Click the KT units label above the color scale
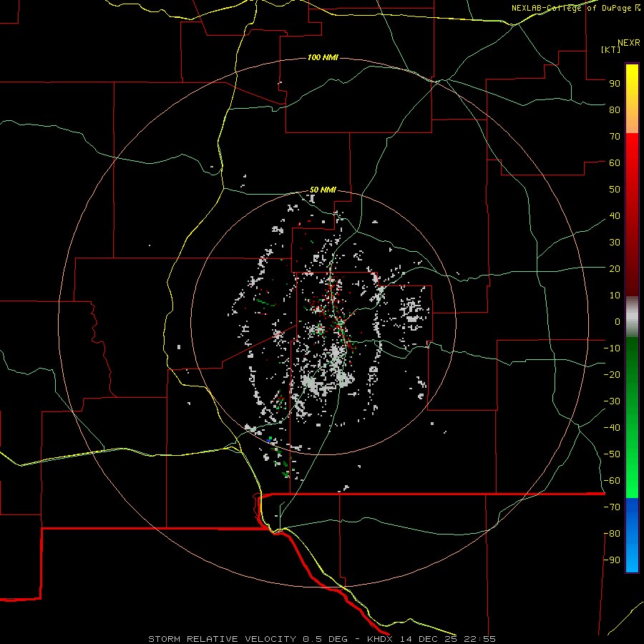The width and height of the screenshot is (644, 644). point(610,49)
